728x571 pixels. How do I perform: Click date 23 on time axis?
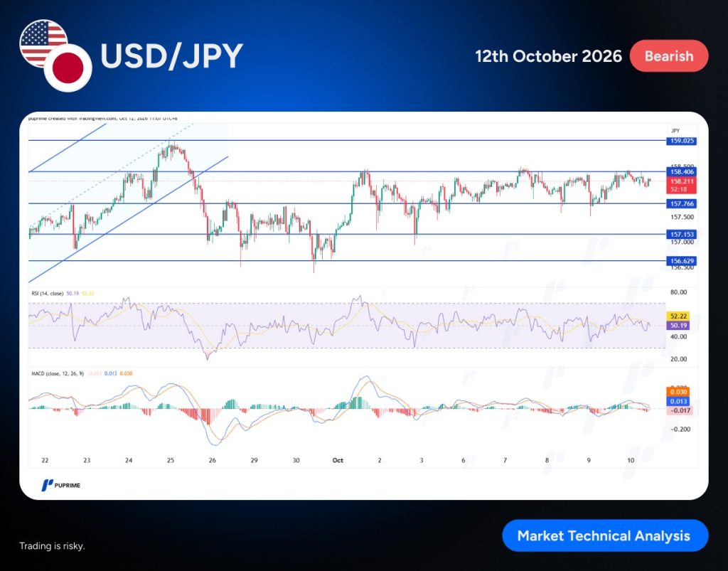(x=87, y=460)
